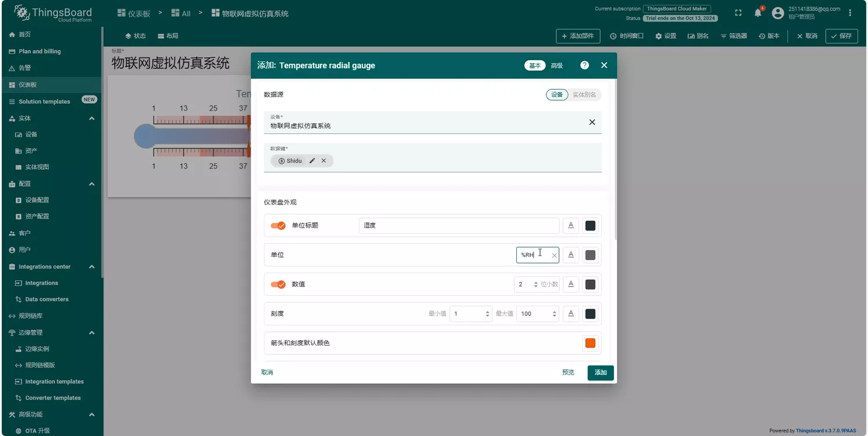868x436 pixels.
Task: Edit the Shidu data key pencil
Action: [312, 161]
